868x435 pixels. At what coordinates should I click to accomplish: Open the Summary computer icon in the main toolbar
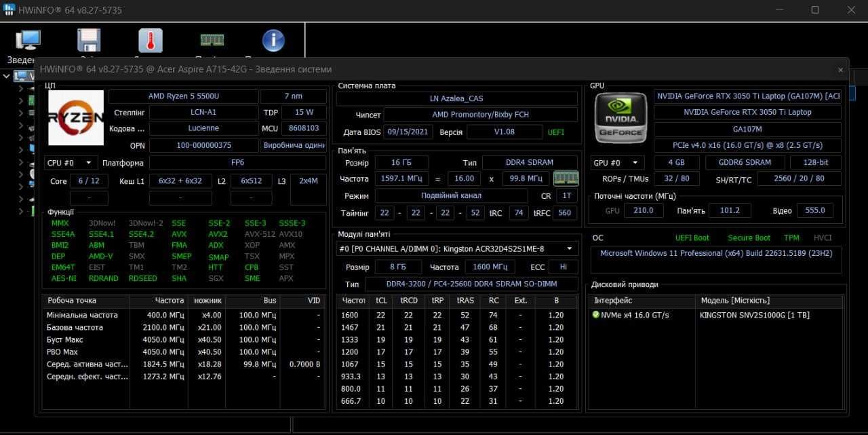coord(28,40)
